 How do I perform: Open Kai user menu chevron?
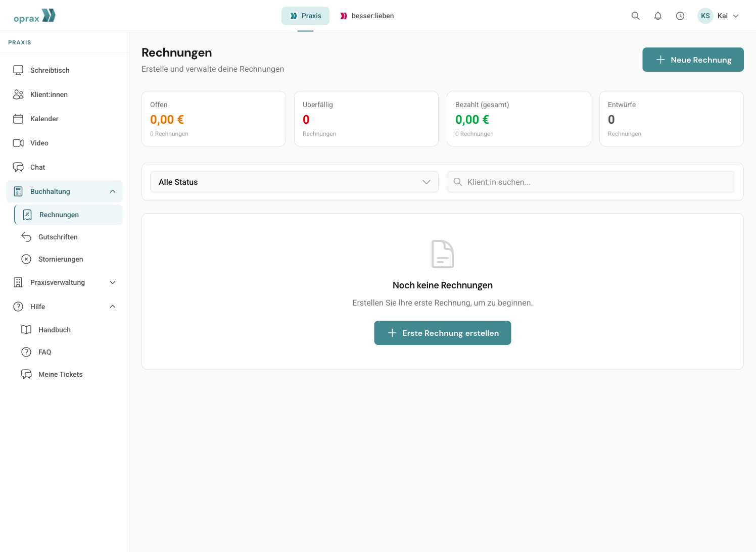point(736,16)
